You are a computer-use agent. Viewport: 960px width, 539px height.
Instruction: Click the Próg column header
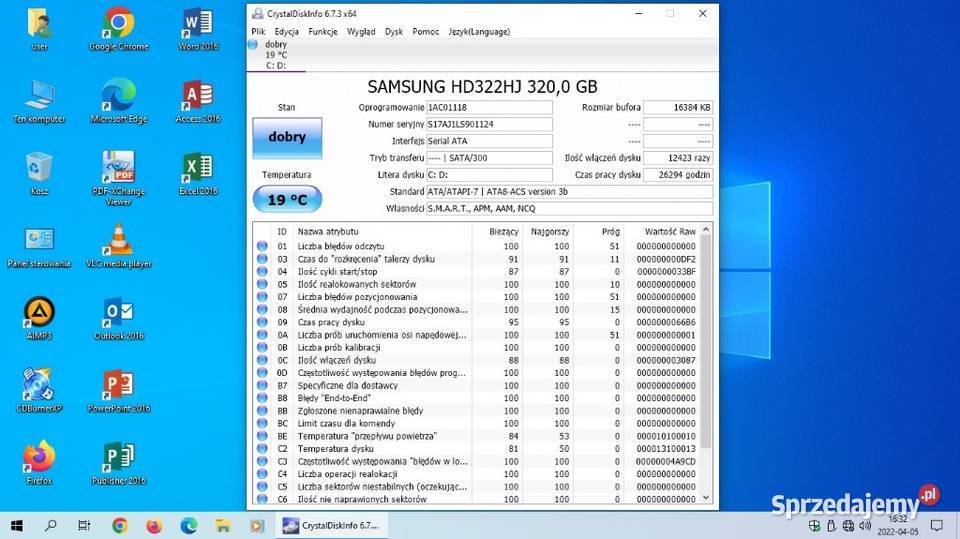tap(598, 232)
